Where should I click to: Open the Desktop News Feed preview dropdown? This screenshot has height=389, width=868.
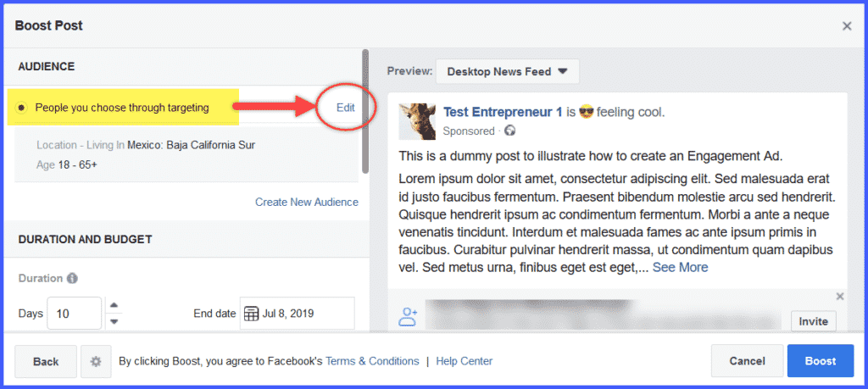point(508,71)
